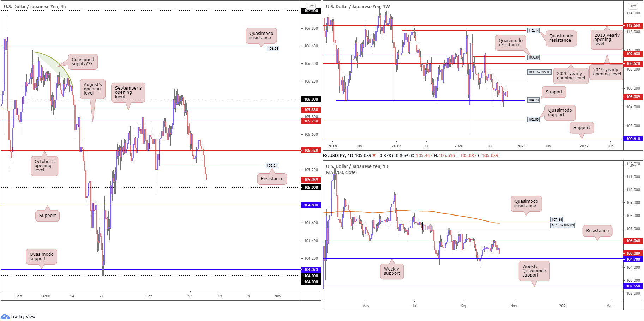Open the JPY currency selector on 4h chart

(x=311, y=6)
